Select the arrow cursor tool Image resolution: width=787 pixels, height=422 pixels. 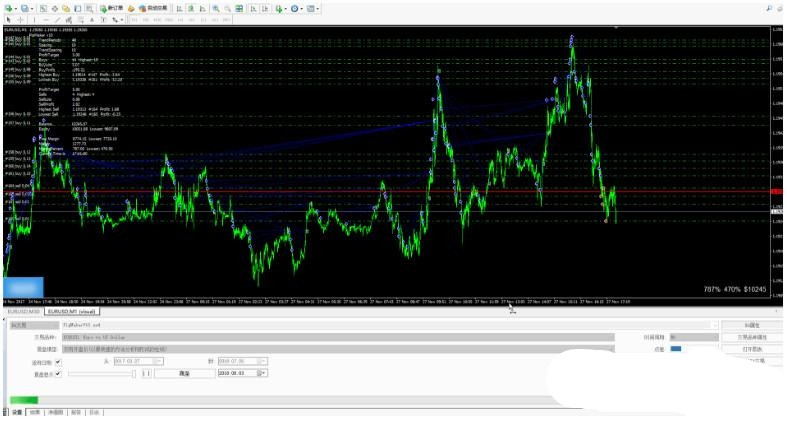8,19
